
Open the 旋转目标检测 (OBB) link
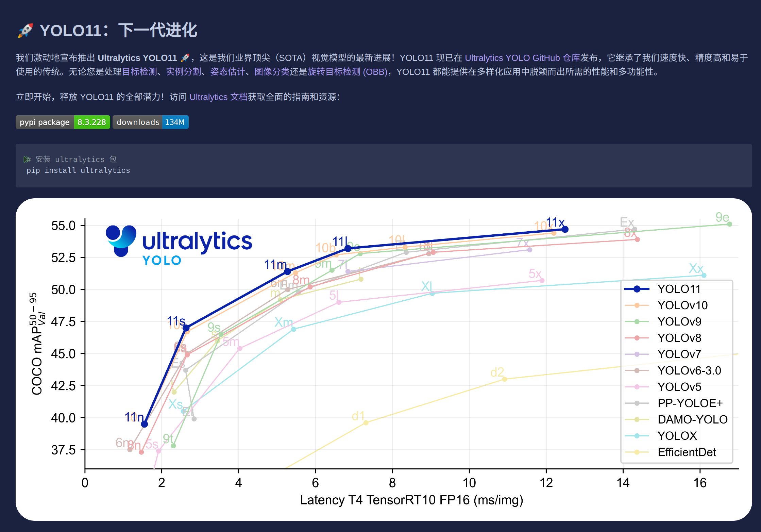tap(347, 72)
